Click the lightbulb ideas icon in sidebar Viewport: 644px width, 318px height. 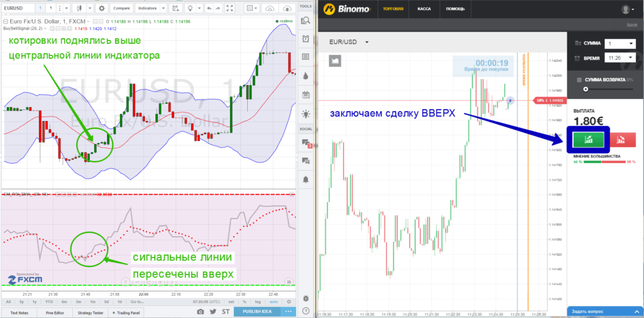(306, 114)
